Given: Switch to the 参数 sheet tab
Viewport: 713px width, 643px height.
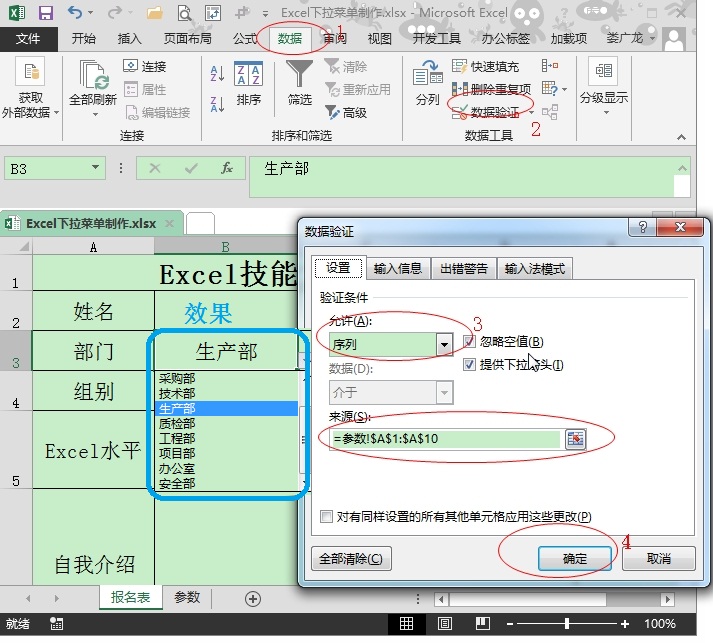Looking at the screenshot, I should point(187,597).
